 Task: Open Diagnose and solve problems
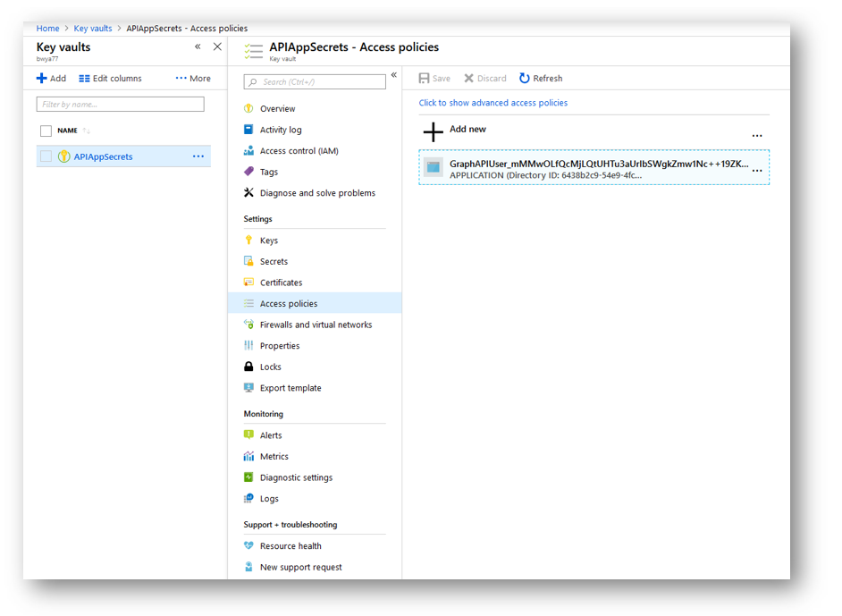[318, 193]
